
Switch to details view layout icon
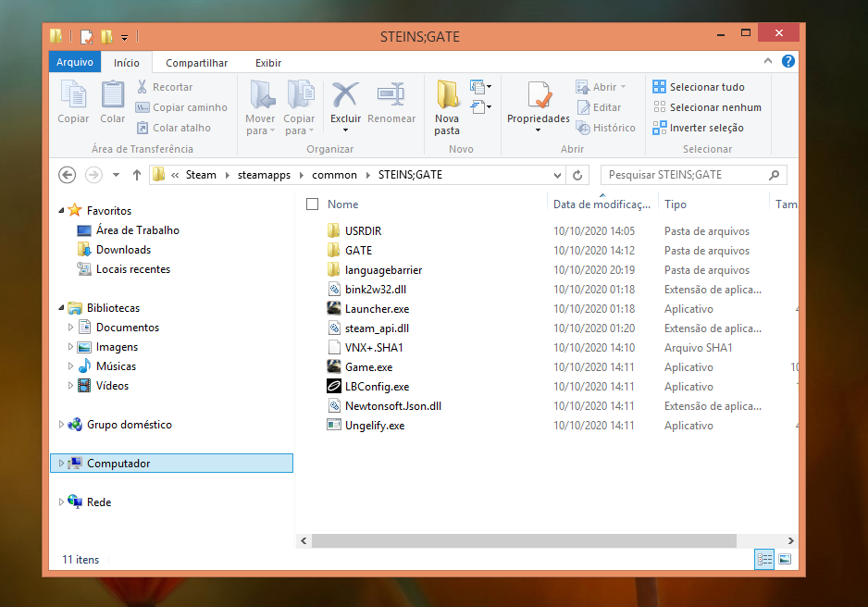764,559
